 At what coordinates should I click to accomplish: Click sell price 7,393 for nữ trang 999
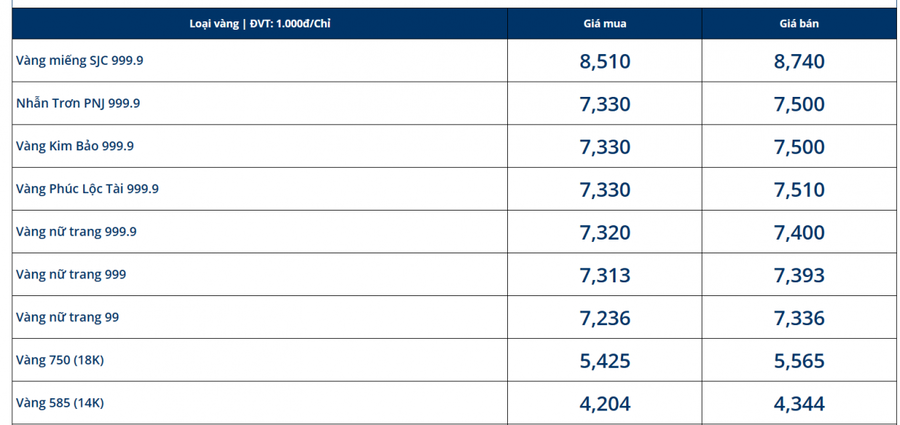799,276
